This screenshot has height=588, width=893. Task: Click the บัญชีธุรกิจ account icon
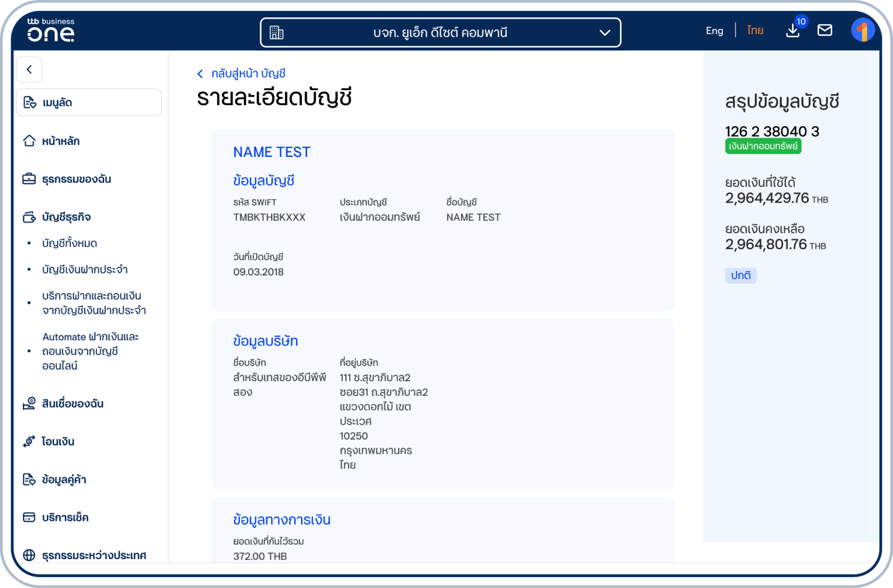[x=29, y=216]
